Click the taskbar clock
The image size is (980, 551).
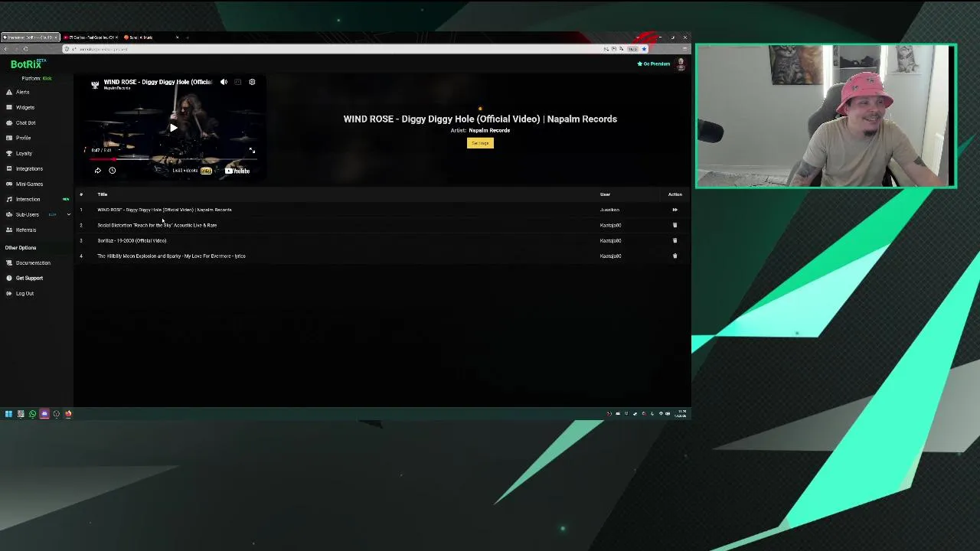coord(681,414)
